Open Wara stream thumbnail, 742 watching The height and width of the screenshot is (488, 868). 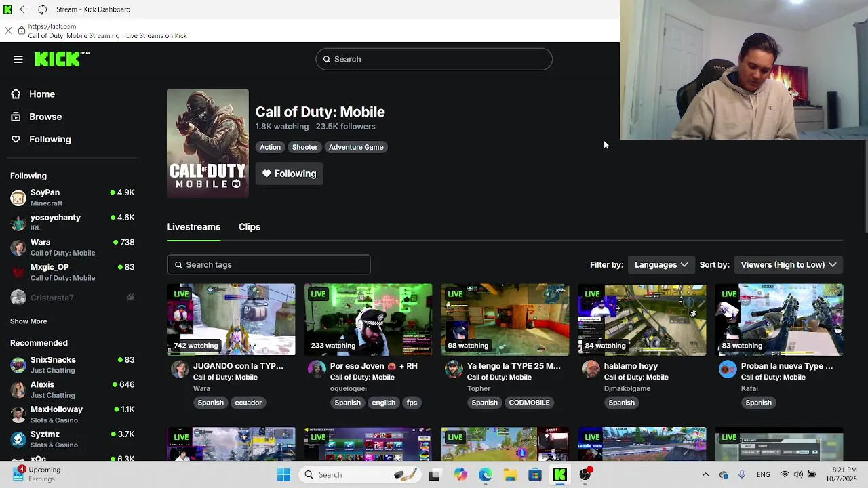point(231,319)
